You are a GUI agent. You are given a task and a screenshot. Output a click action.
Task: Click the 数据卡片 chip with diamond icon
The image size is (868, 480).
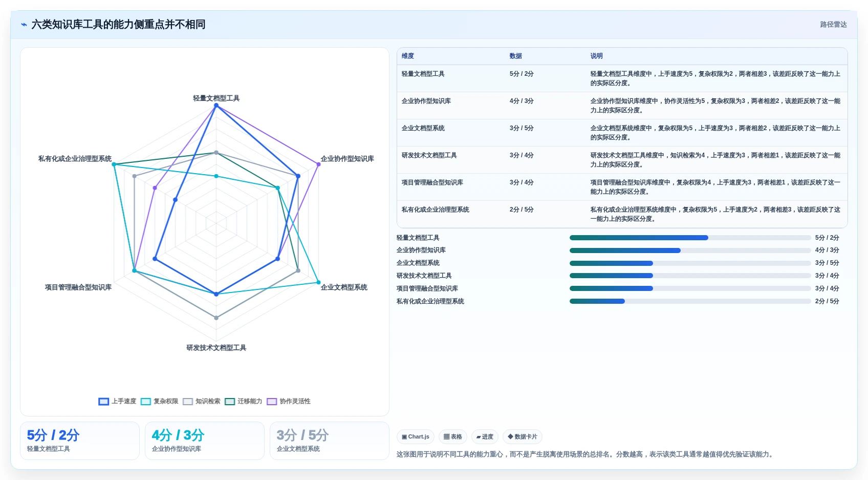[523, 437]
